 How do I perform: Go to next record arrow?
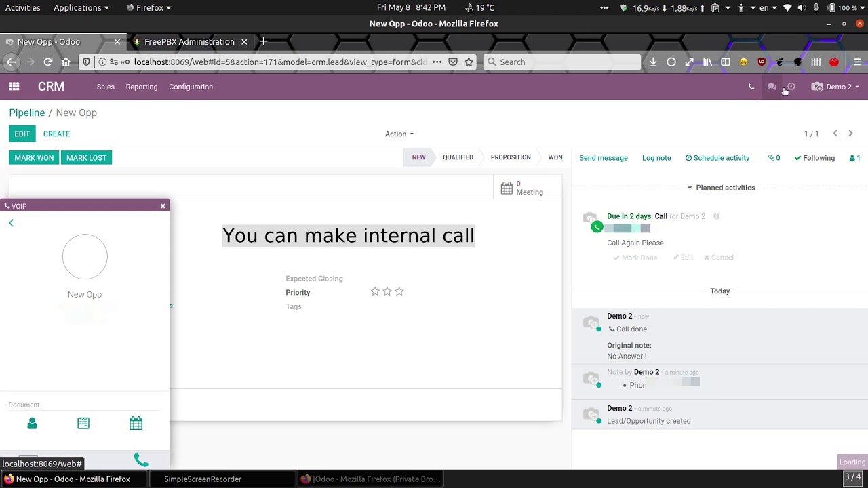click(x=850, y=134)
